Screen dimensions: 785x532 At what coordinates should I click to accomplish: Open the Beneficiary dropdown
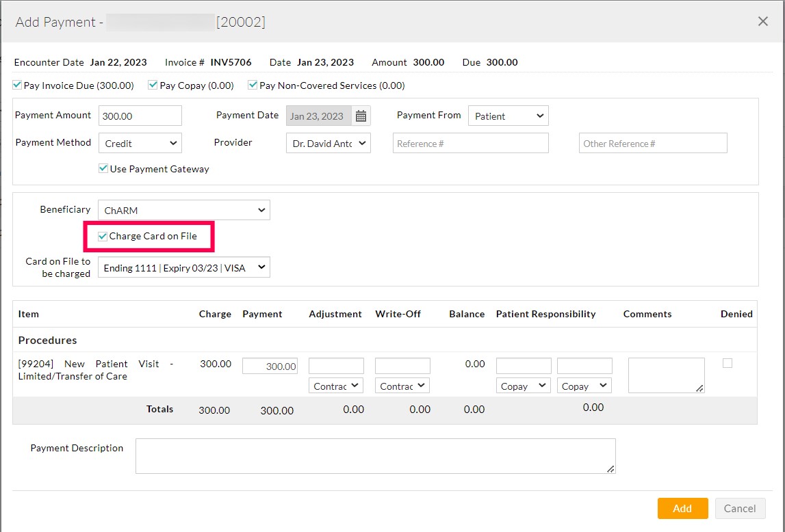tap(183, 211)
